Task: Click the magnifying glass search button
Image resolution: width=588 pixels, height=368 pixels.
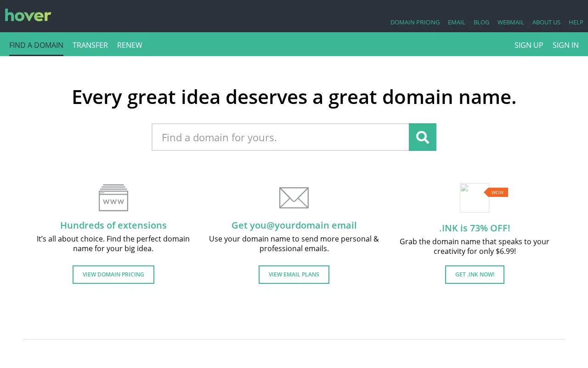Action: pyautogui.click(x=423, y=137)
